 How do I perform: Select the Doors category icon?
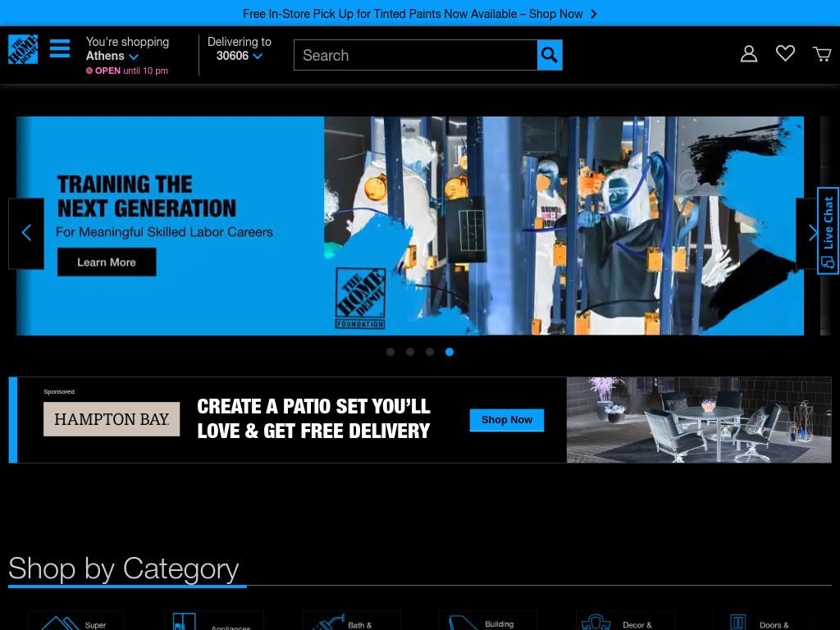737,623
